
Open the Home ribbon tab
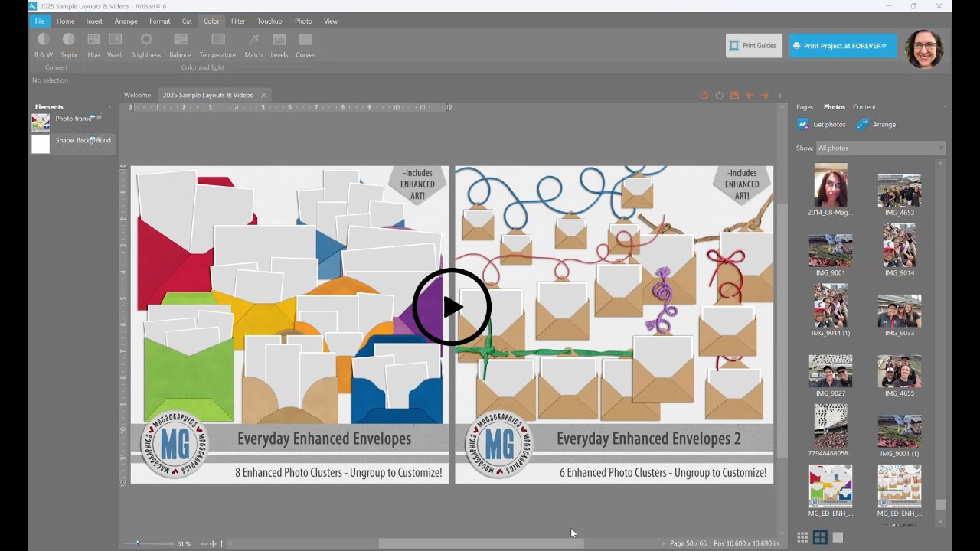coord(66,21)
